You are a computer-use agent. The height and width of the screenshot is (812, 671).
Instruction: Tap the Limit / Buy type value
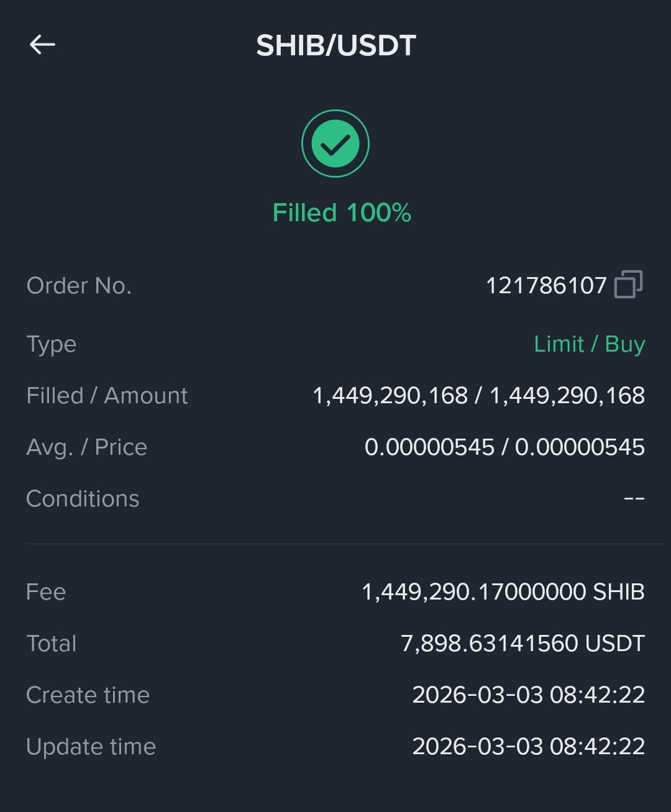click(x=590, y=344)
